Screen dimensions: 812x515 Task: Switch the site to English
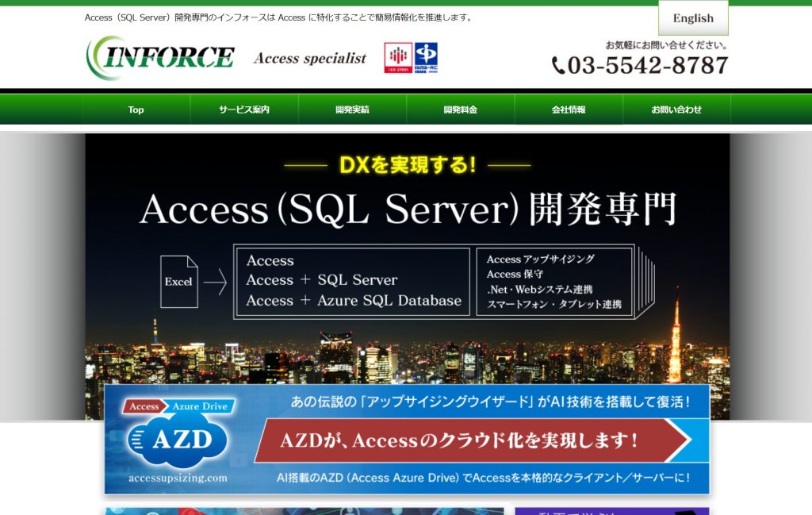click(692, 17)
